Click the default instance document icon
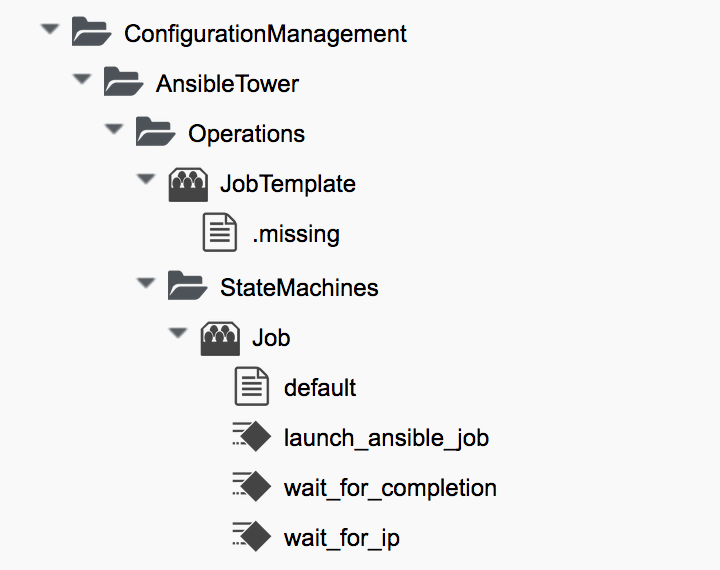The image size is (720, 570). [252, 387]
